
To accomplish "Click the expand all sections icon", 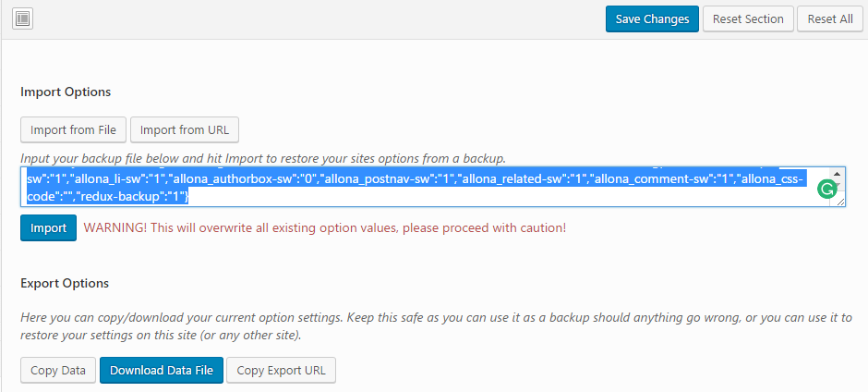I will pyautogui.click(x=23, y=18).
